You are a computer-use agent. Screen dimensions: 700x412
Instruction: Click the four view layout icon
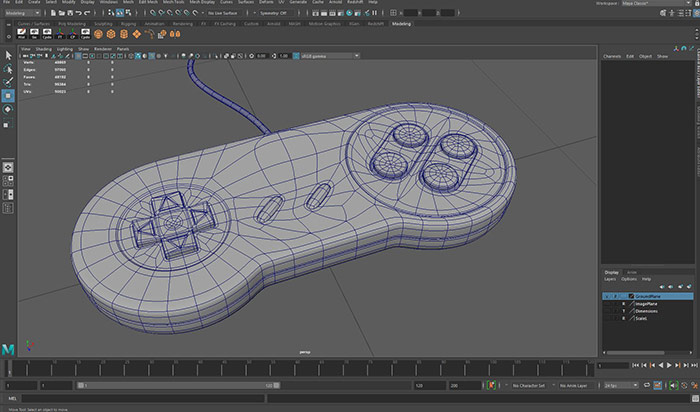(8, 181)
